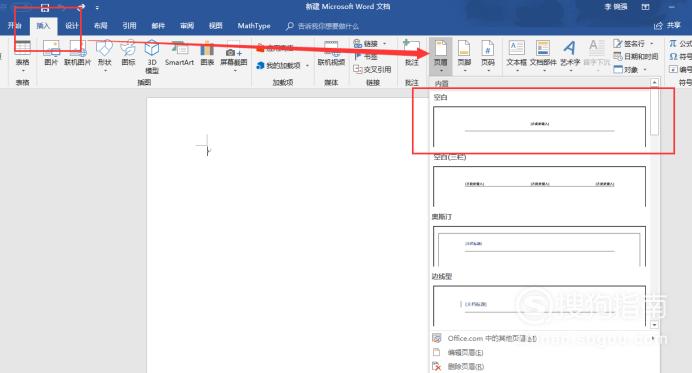This screenshot has width=692, height=373.
Task: Click the 页脚 (Footer) button
Action: coord(464,56)
